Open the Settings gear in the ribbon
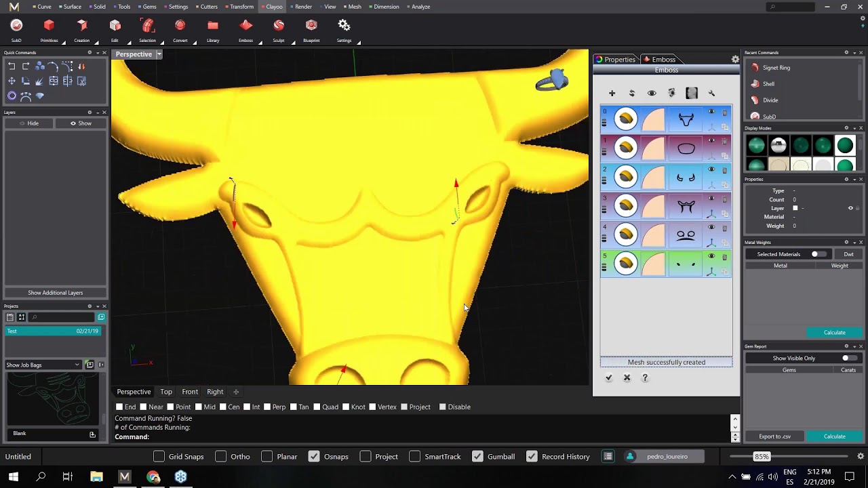Screen dimensions: 868x488 [344, 26]
